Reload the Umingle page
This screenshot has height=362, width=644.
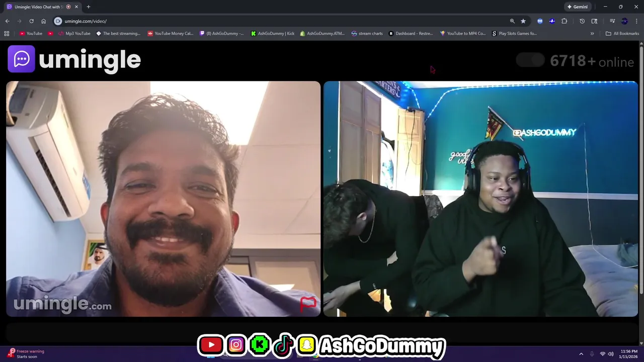[31, 21]
